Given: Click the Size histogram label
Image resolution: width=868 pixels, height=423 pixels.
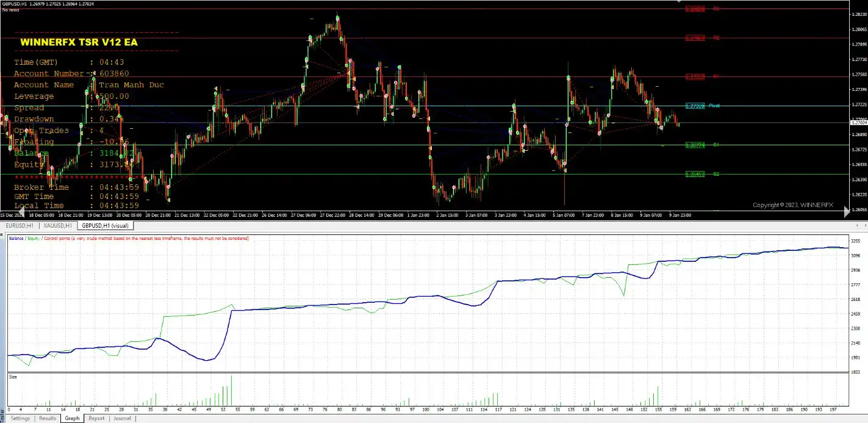Looking at the screenshot, I should point(13,377).
